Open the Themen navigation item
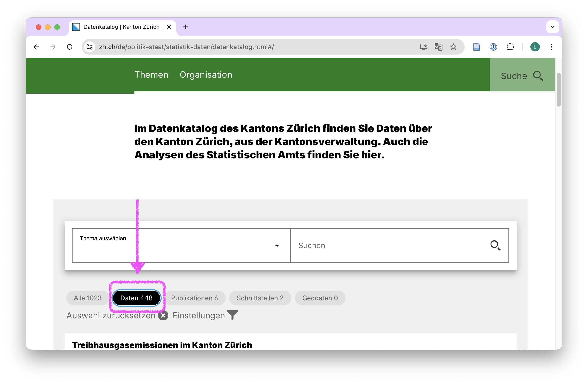Screen dimensions: 588x384 (151, 75)
